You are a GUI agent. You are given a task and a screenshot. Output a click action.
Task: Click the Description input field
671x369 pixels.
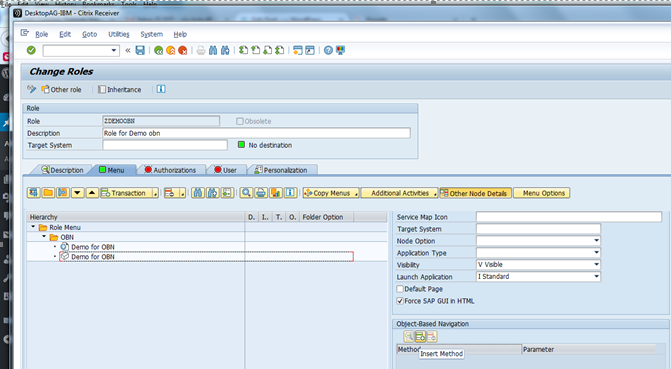pyautogui.click(x=256, y=133)
